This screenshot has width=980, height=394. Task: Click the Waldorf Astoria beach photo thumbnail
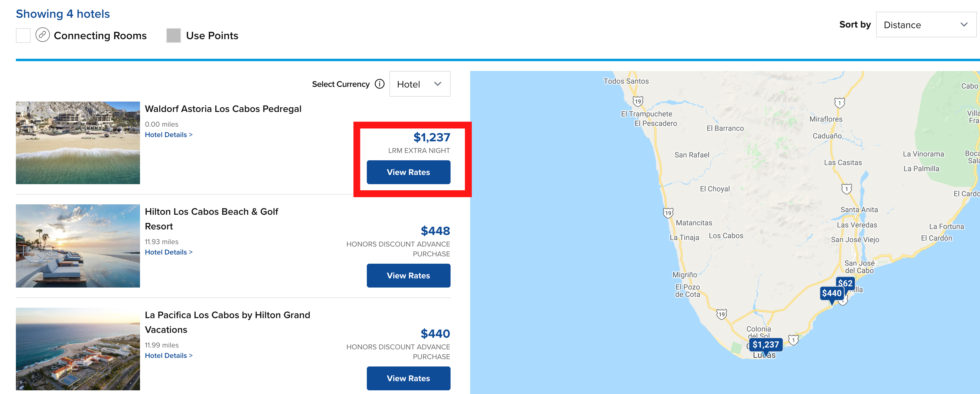point(78,143)
